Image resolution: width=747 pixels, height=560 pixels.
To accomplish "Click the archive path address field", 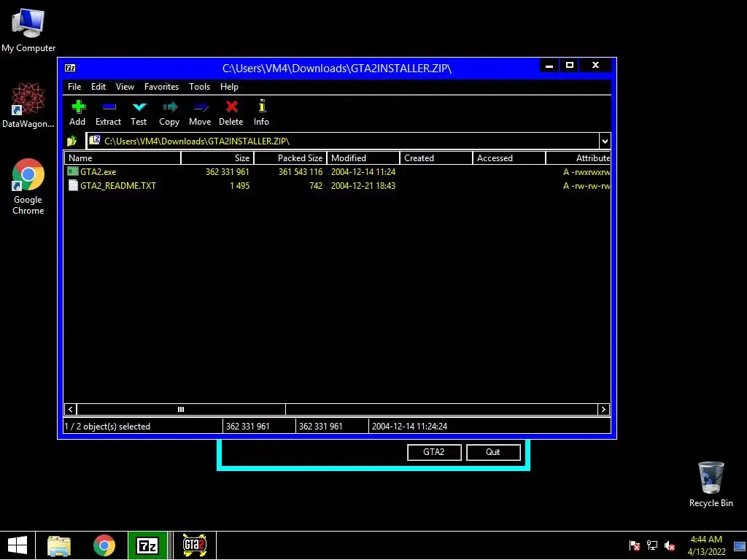I will (x=342, y=141).
